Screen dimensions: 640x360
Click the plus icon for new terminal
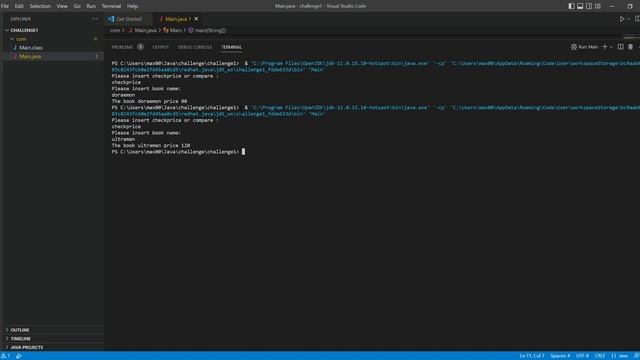point(605,47)
